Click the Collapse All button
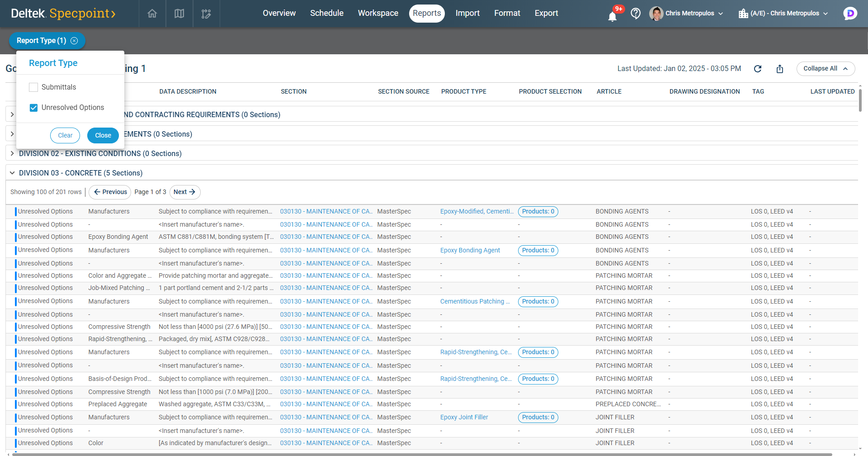868x456 pixels. pyautogui.click(x=825, y=69)
